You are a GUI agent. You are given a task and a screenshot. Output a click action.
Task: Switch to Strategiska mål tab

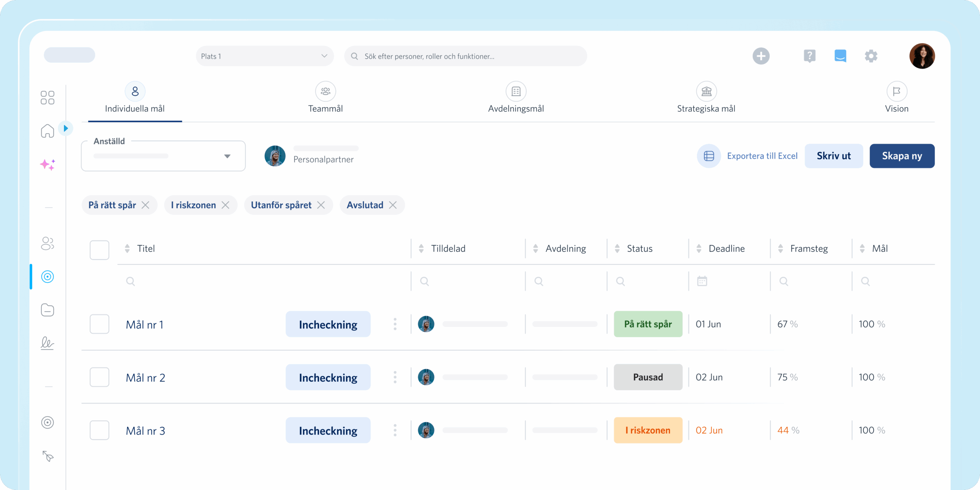coord(706,98)
